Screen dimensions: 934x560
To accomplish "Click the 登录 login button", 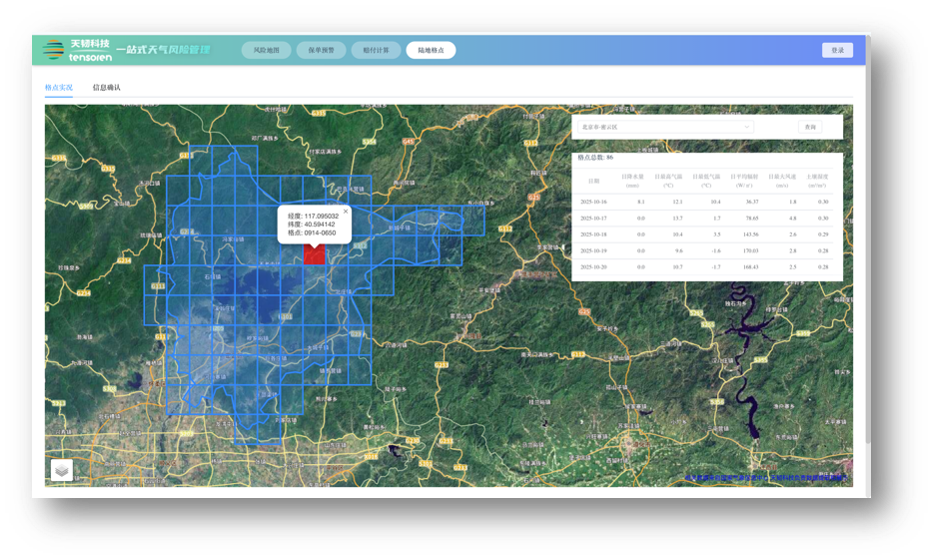I will (x=837, y=50).
